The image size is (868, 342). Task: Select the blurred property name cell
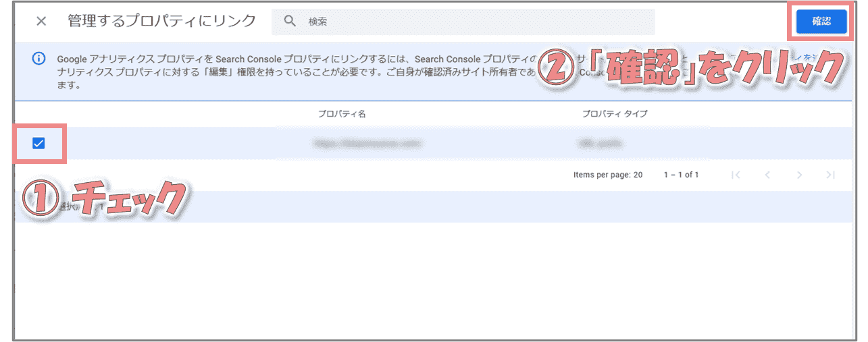pos(367,144)
